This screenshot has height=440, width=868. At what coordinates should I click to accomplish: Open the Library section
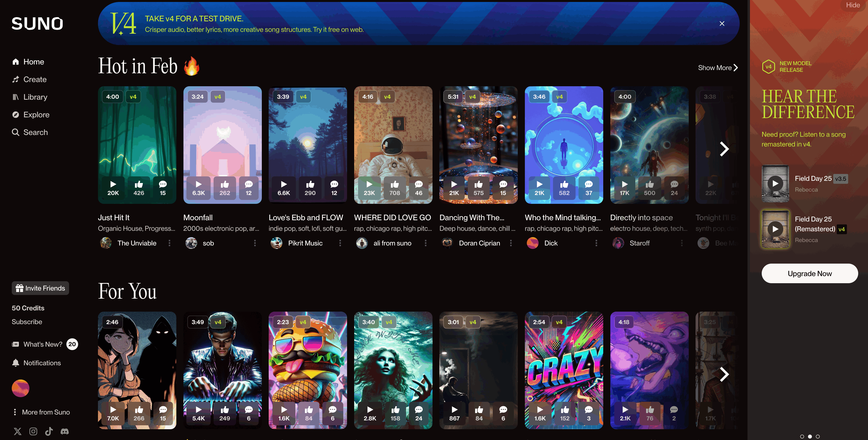click(x=35, y=97)
